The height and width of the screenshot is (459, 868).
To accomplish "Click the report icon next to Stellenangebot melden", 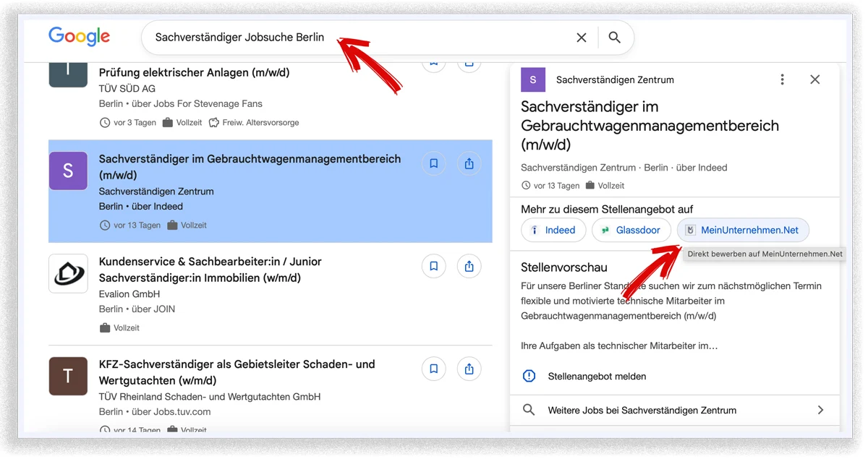I will [529, 376].
